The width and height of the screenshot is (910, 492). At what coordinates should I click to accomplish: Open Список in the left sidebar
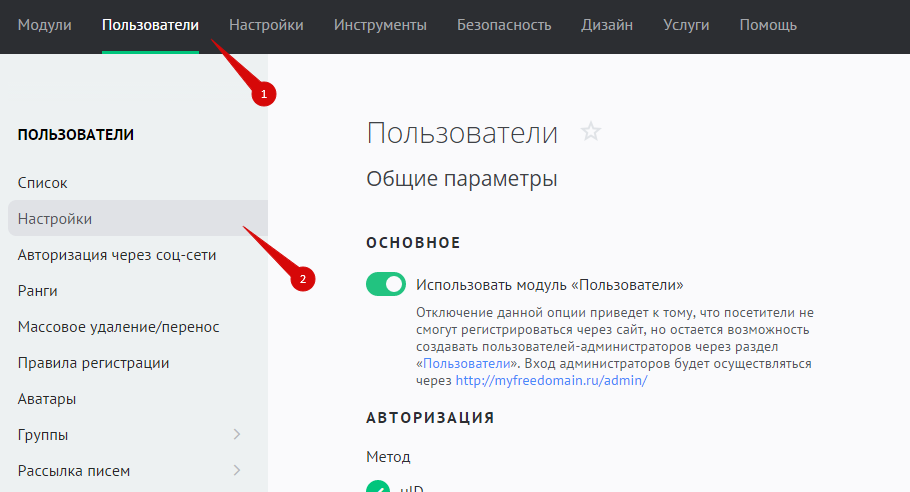(x=42, y=183)
